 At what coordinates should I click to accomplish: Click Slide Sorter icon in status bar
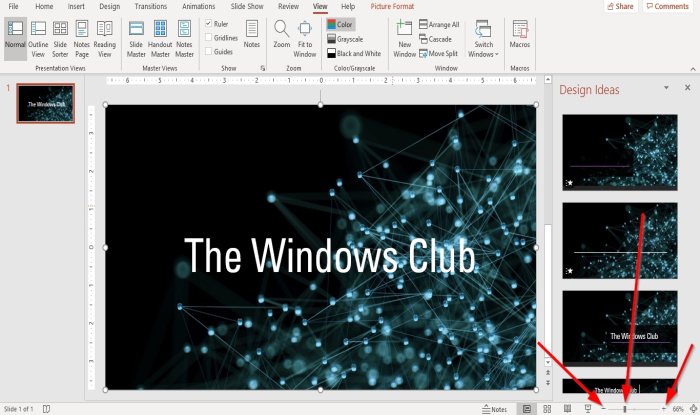click(547, 409)
